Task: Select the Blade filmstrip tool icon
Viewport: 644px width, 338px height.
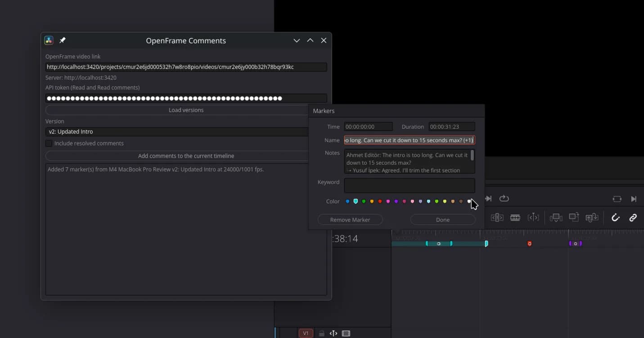Action: [515, 218]
